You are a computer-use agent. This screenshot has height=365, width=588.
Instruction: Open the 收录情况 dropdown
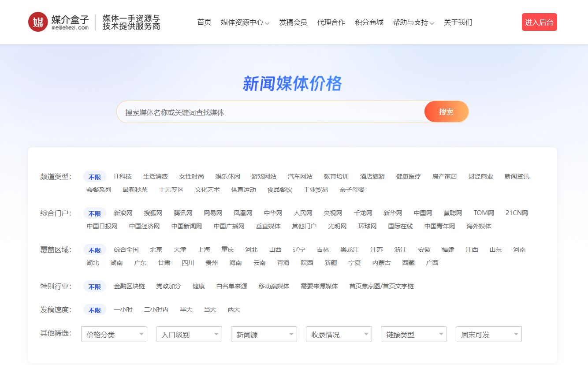(x=339, y=334)
